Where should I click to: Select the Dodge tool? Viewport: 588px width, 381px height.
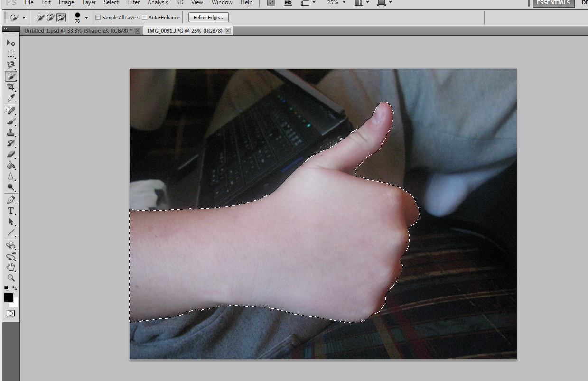11,187
